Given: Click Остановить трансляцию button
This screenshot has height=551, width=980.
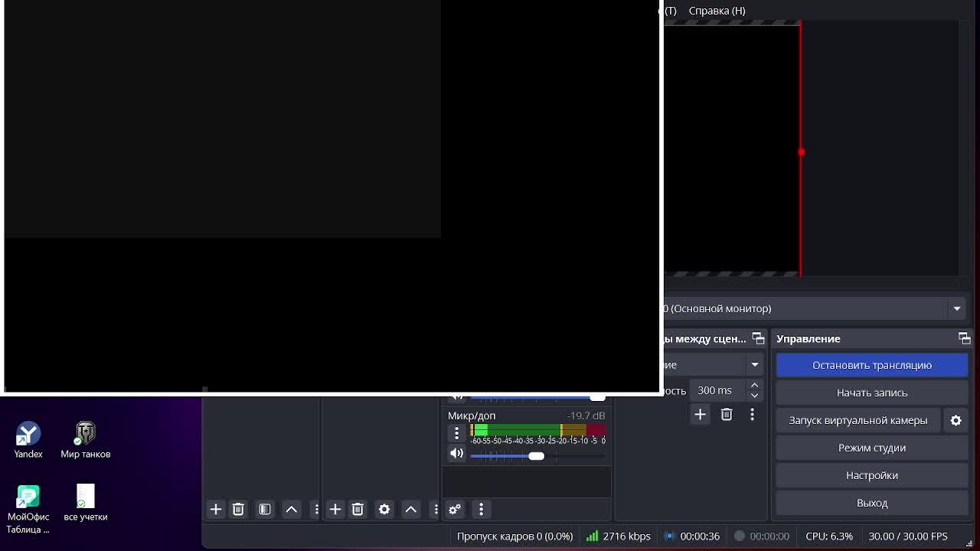Looking at the screenshot, I should 872,365.
